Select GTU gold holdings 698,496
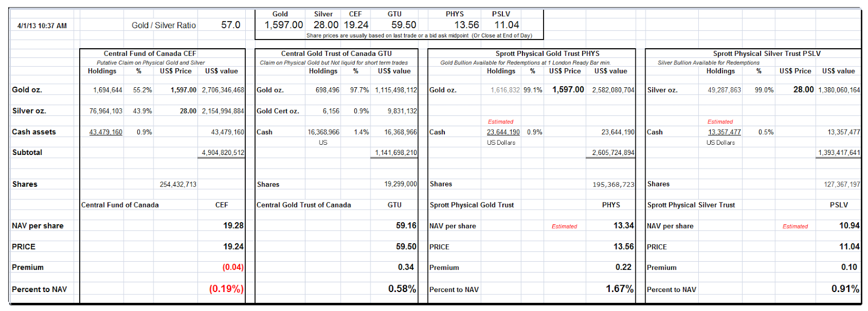 click(x=327, y=90)
